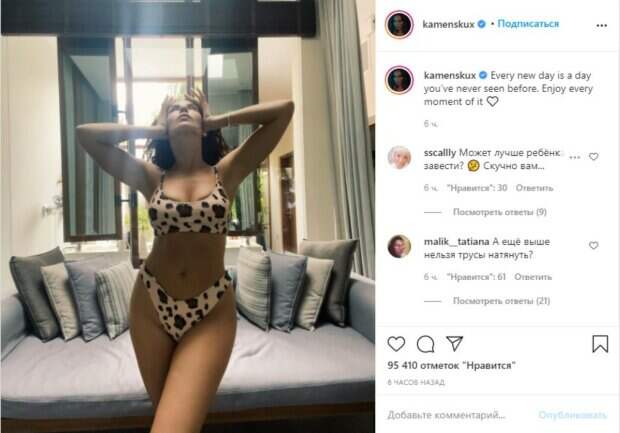Open comments via the speech bubble icon
Screen dimensions: 620x433
[425, 344]
